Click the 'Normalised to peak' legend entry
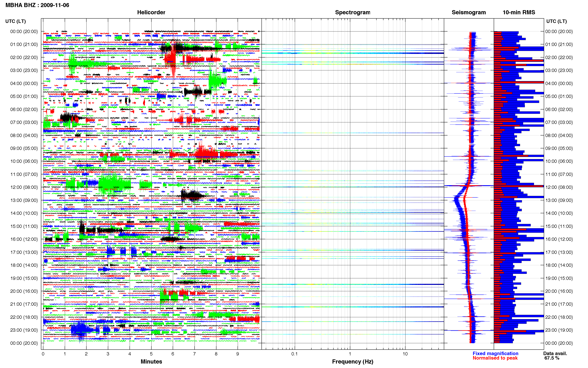 (x=495, y=358)
